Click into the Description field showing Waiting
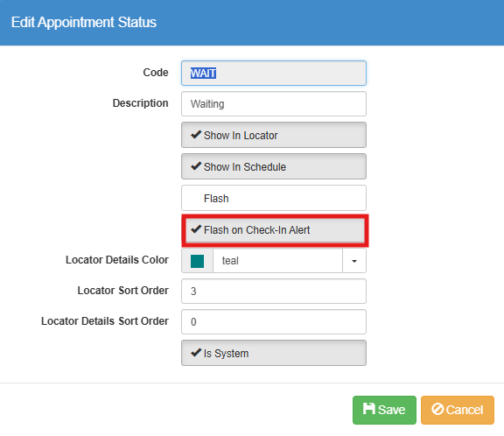This screenshot has height=436, width=504. (274, 104)
